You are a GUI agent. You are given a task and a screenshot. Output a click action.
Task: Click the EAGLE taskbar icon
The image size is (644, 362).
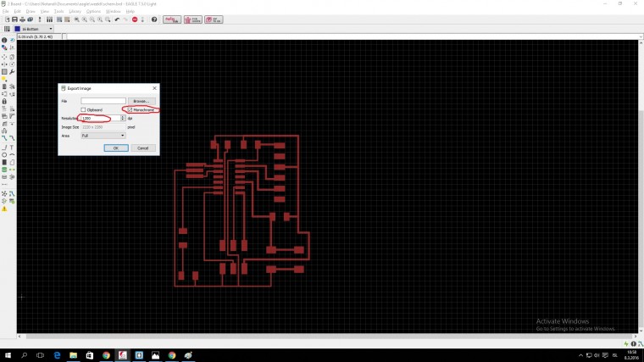click(122, 355)
